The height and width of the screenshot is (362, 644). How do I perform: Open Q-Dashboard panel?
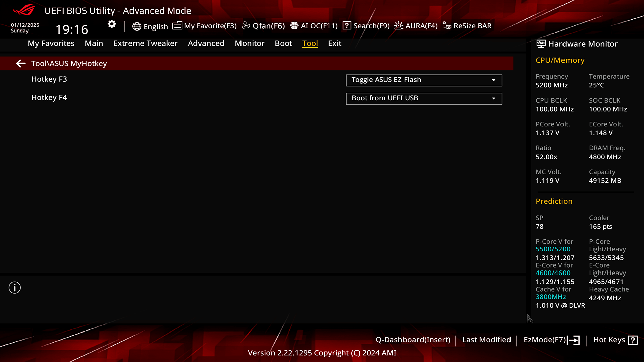pyautogui.click(x=413, y=340)
